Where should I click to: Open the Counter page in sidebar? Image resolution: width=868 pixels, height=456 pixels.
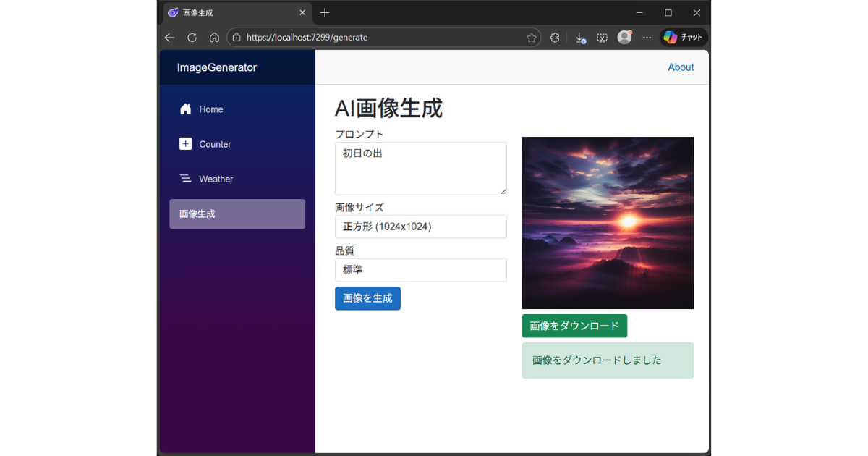pyautogui.click(x=215, y=144)
